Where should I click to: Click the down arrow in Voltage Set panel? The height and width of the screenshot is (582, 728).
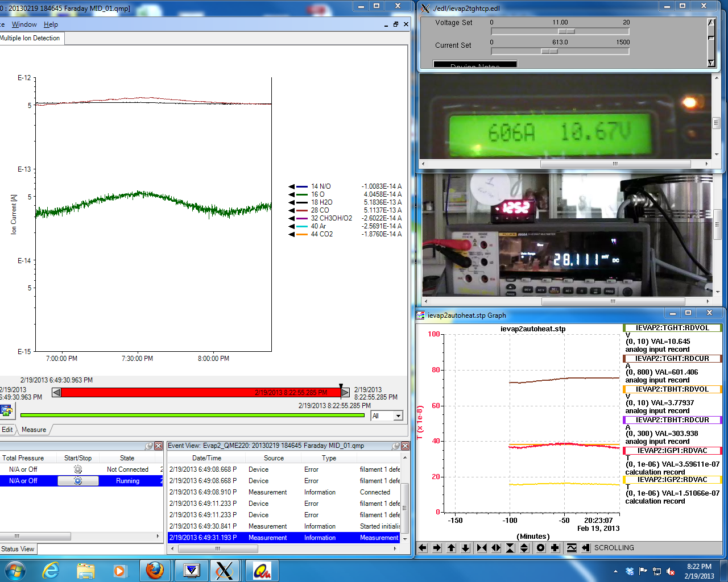point(711,63)
